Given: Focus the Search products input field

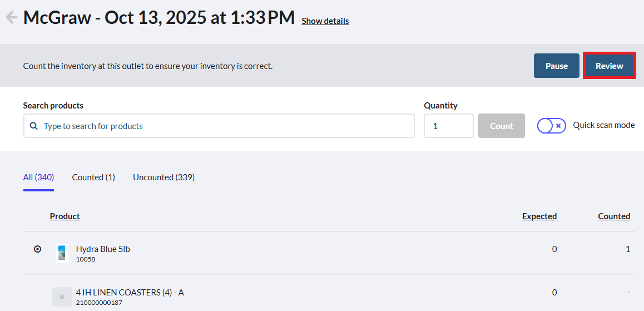Looking at the screenshot, I should 219,126.
